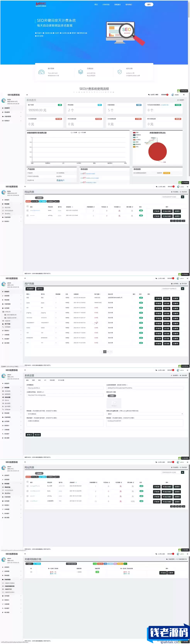Switch to the 数据 tab in 系统设置

tap(33, 380)
